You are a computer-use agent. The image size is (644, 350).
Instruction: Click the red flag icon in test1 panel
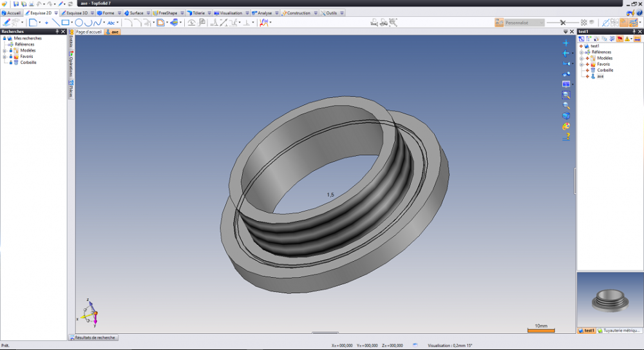[620, 39]
